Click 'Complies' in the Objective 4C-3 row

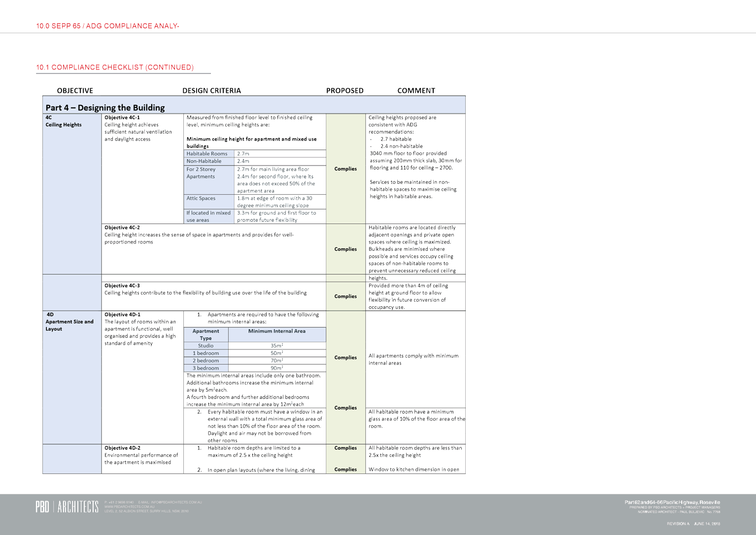click(x=345, y=296)
